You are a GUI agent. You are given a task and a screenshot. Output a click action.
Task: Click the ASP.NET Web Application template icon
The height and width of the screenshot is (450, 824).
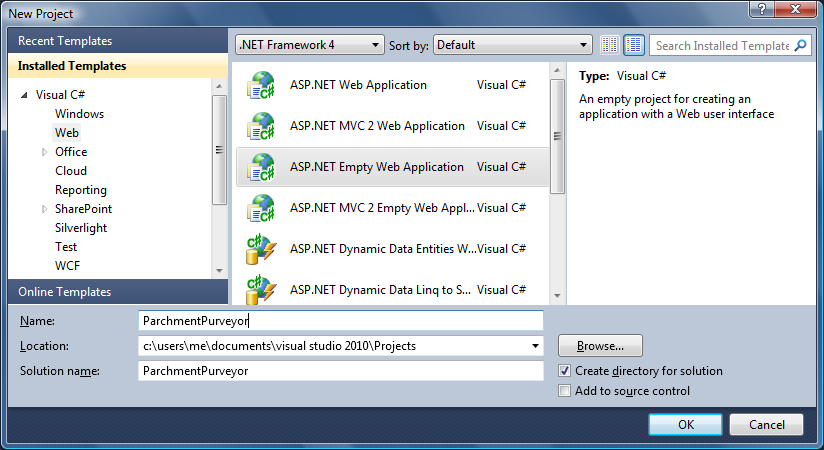point(261,85)
